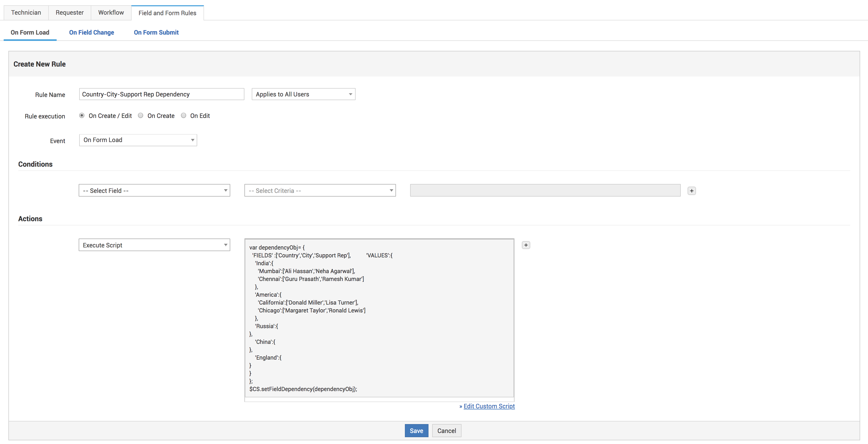Click inside the script editor area
The height and width of the screenshot is (444, 868).
[x=379, y=320]
